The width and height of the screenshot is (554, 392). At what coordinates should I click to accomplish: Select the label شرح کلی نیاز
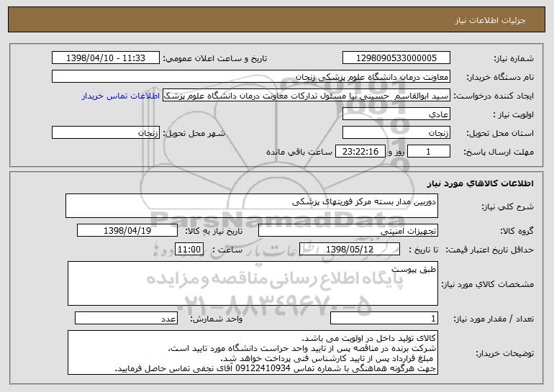click(x=507, y=206)
